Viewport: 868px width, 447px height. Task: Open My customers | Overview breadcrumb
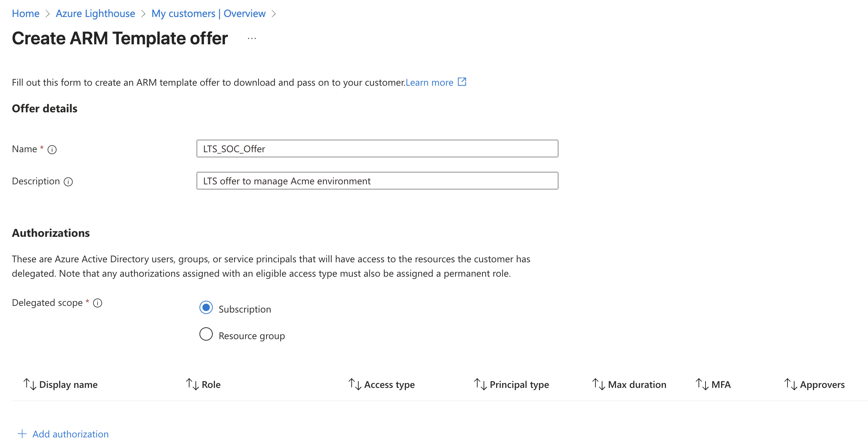pyautogui.click(x=208, y=14)
